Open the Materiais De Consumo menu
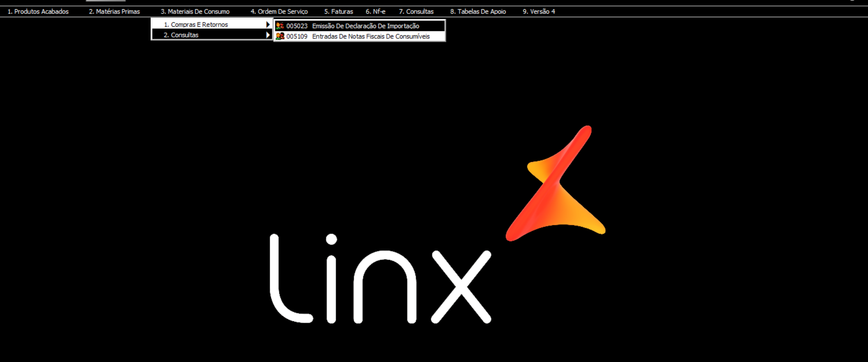The height and width of the screenshot is (362, 868). click(195, 12)
